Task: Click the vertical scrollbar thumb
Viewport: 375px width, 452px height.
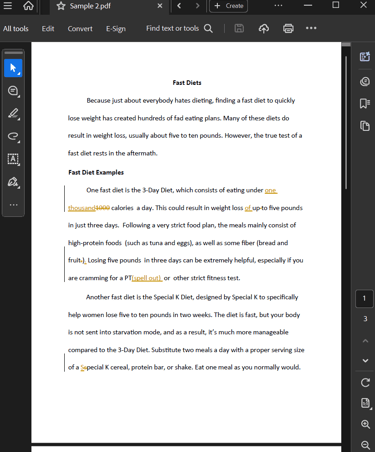Action: tap(346, 123)
